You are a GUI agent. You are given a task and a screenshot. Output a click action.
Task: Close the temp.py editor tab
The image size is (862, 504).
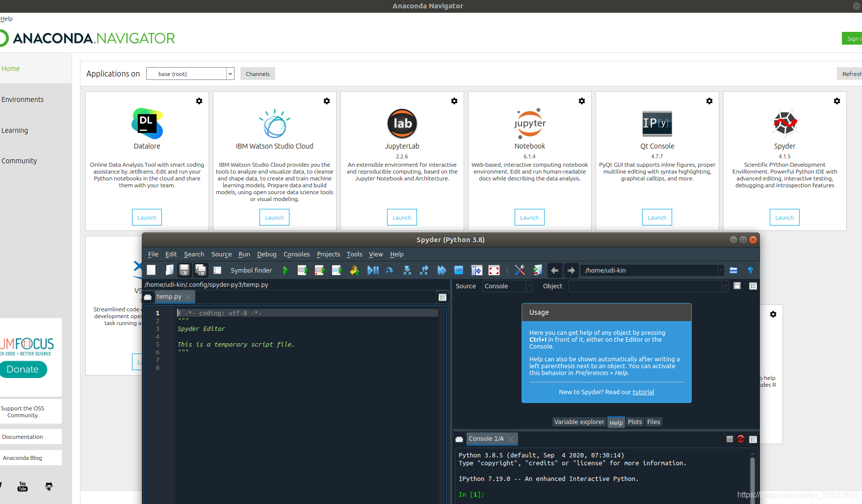click(188, 297)
